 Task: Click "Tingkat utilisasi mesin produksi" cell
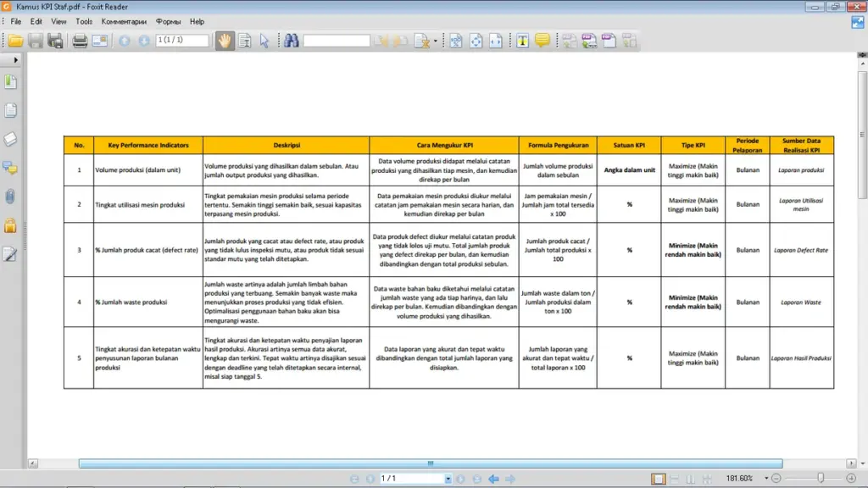click(x=147, y=205)
